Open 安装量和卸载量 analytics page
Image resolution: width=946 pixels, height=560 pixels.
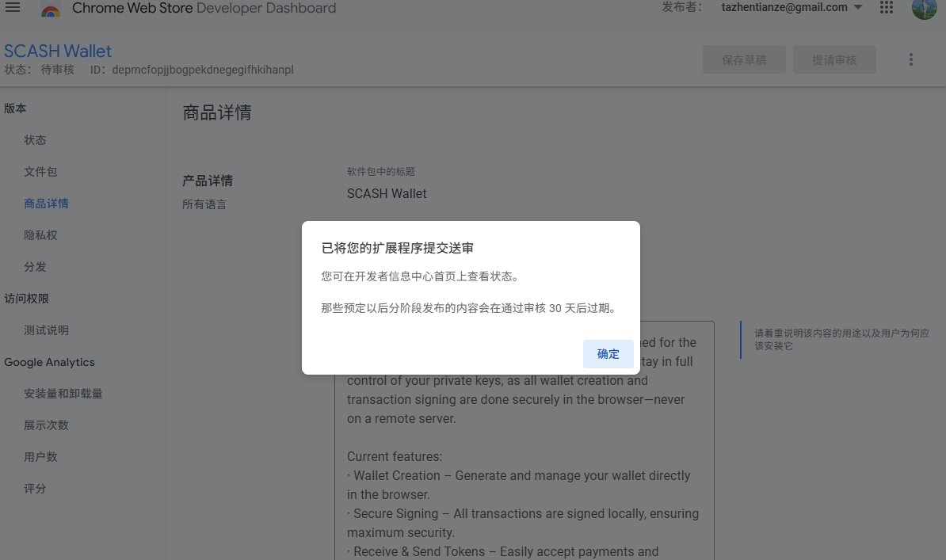coord(63,394)
